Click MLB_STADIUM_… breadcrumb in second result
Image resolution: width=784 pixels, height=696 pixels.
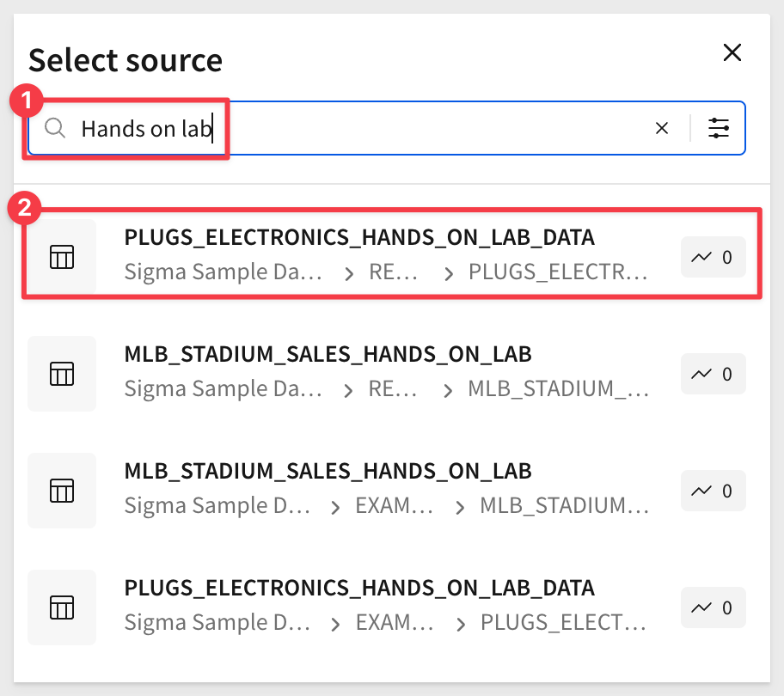click(558, 389)
